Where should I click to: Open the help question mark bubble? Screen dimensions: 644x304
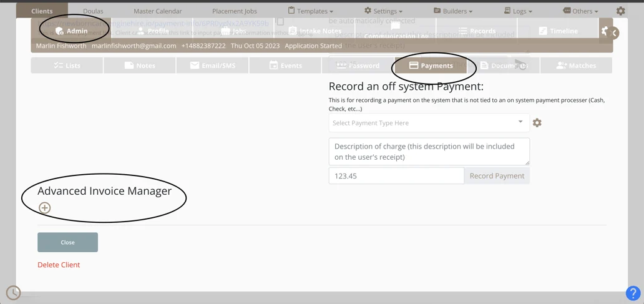tap(633, 293)
